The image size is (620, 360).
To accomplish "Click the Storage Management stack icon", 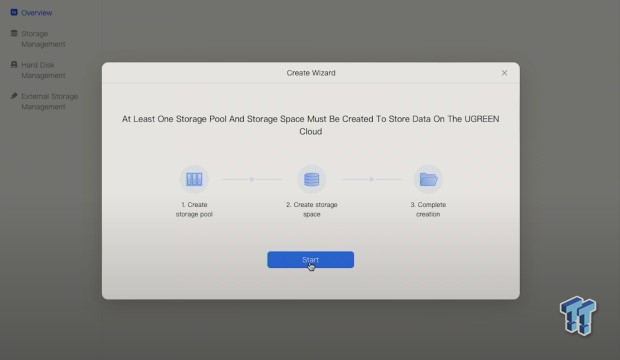I will tap(14, 33).
